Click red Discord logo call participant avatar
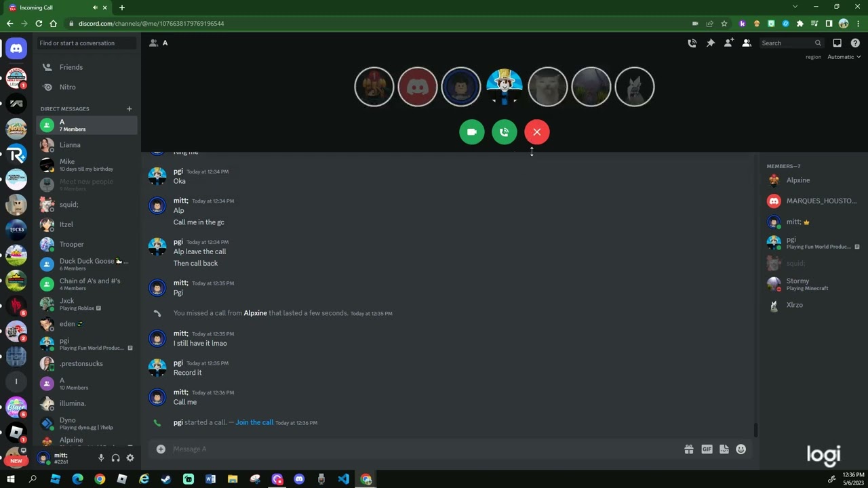868x488 pixels. click(418, 87)
